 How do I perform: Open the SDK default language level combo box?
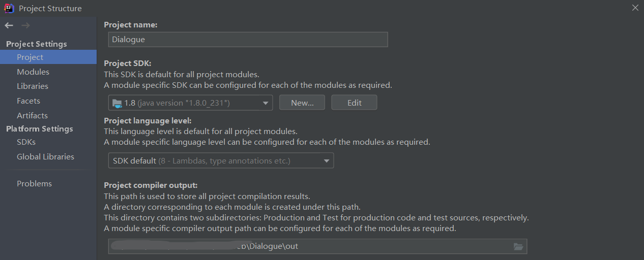point(221,161)
